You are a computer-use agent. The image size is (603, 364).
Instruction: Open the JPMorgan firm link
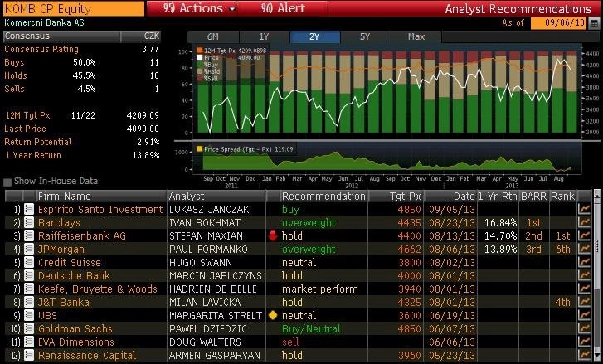pyautogui.click(x=61, y=250)
